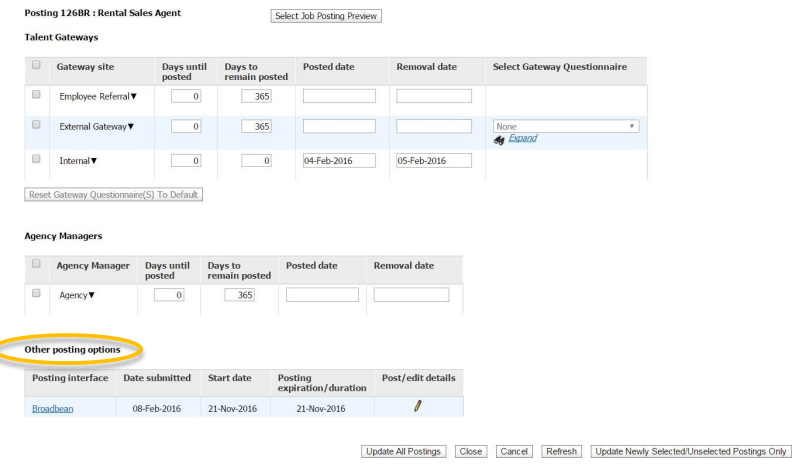Check the External Gateway checkbox
Viewport: 795px width, 471px height.
click(36, 124)
